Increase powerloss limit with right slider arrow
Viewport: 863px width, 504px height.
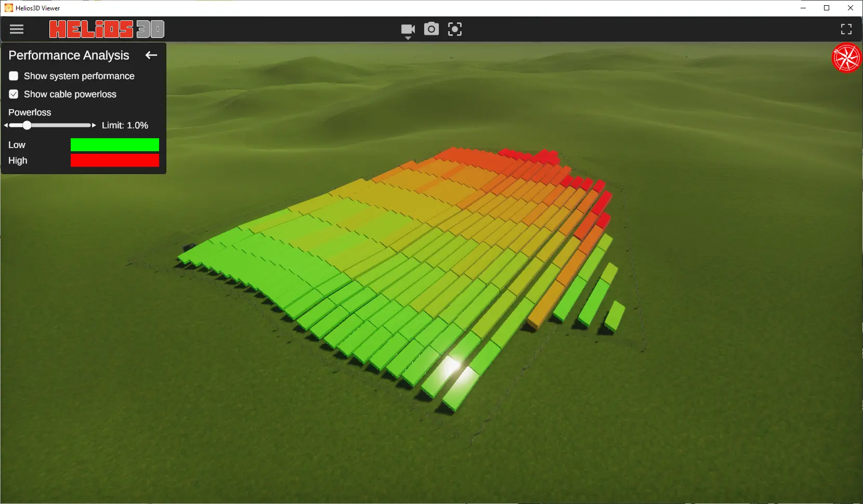(94, 125)
